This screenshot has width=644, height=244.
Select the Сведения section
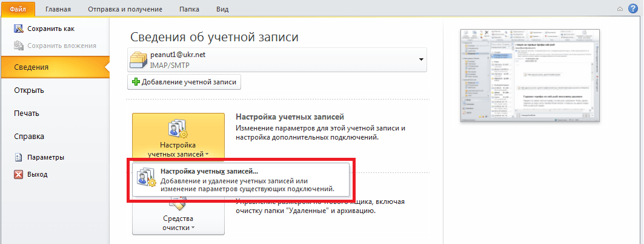tap(55, 67)
